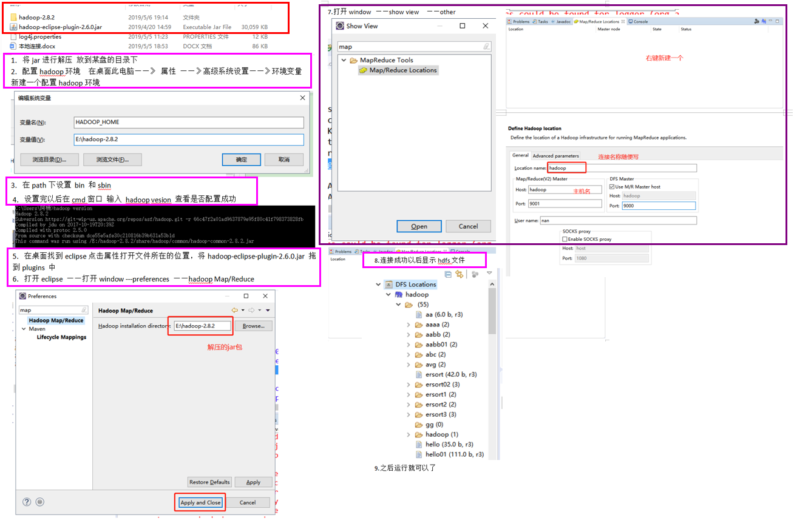Click Browse... next to Hadoop installation directory
This screenshot has width=794, height=532.
tap(253, 326)
